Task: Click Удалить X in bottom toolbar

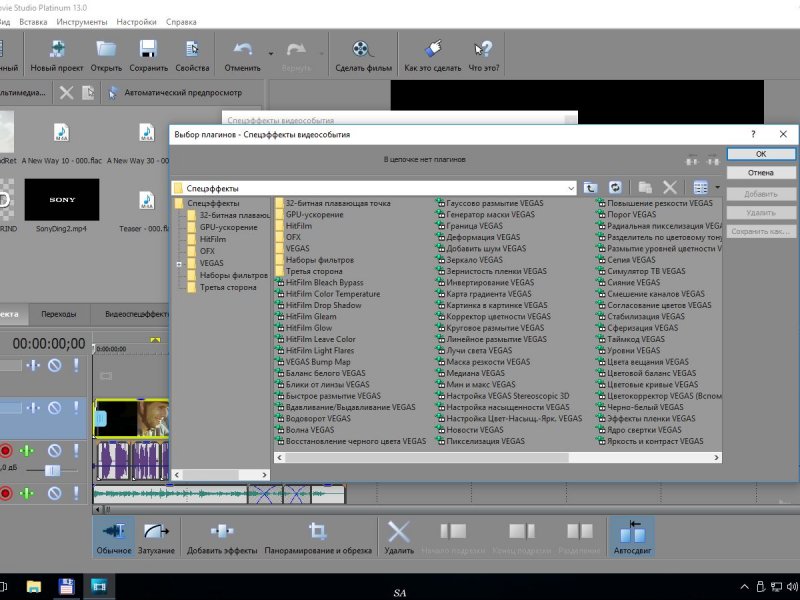Action: 398,537
